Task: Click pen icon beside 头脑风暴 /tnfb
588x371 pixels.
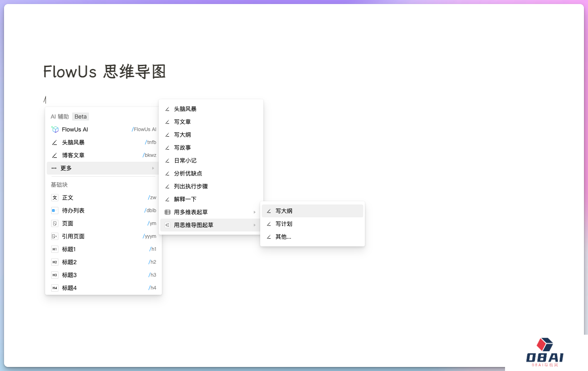Action: [x=54, y=142]
